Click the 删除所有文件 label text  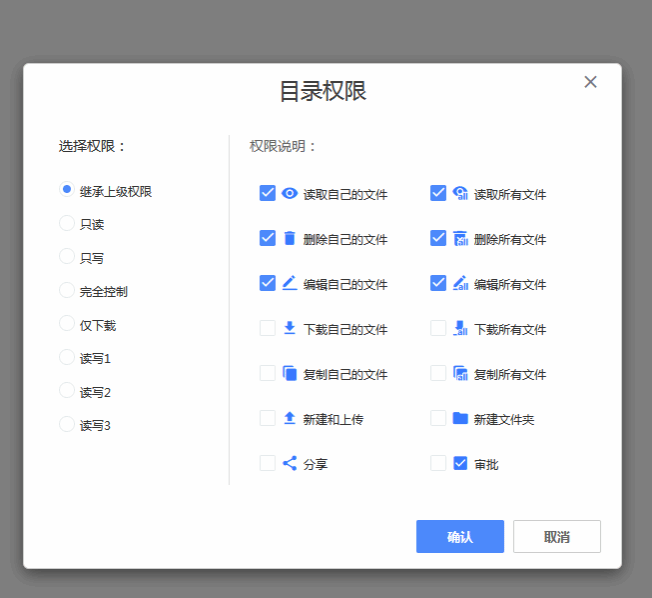510,239
